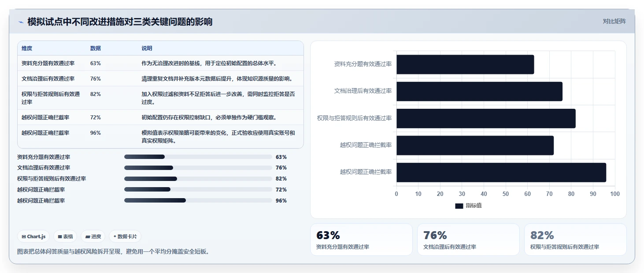Click the x-axis tick label 0

(x=396, y=194)
